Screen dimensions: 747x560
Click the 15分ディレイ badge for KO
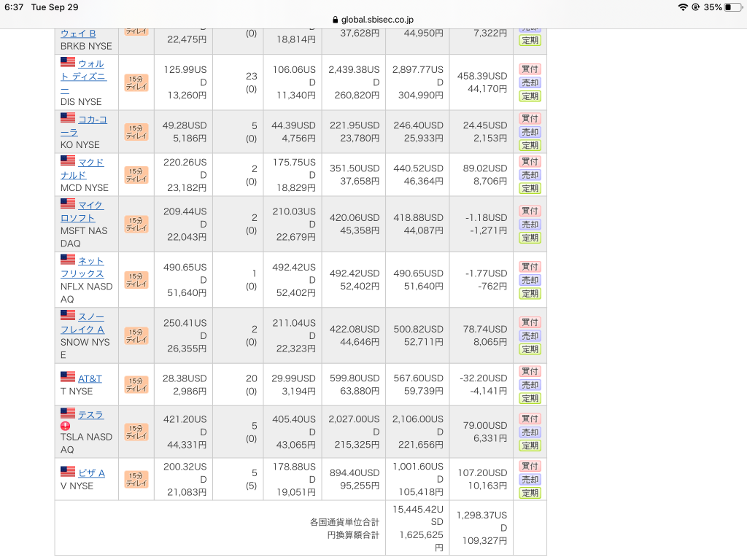pyautogui.click(x=136, y=132)
